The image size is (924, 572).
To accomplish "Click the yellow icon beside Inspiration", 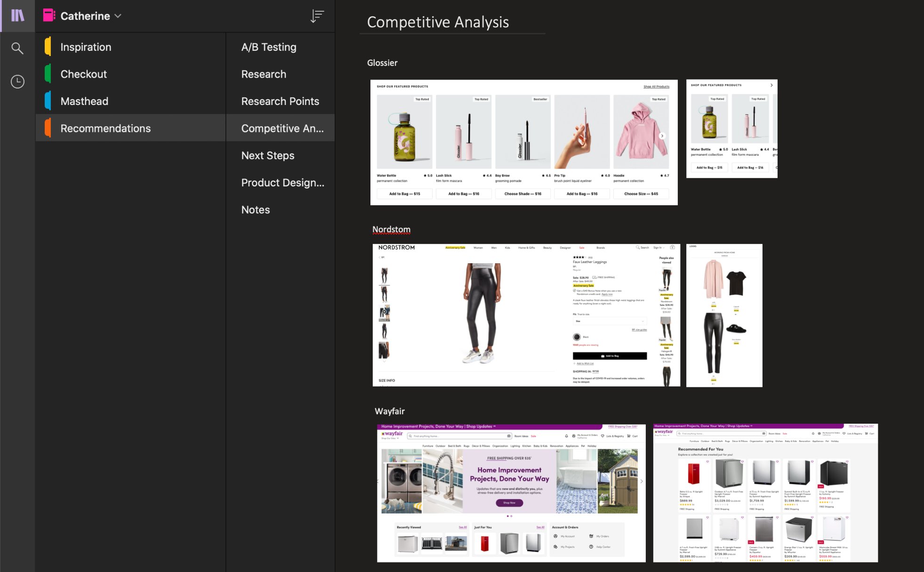I will pyautogui.click(x=48, y=47).
